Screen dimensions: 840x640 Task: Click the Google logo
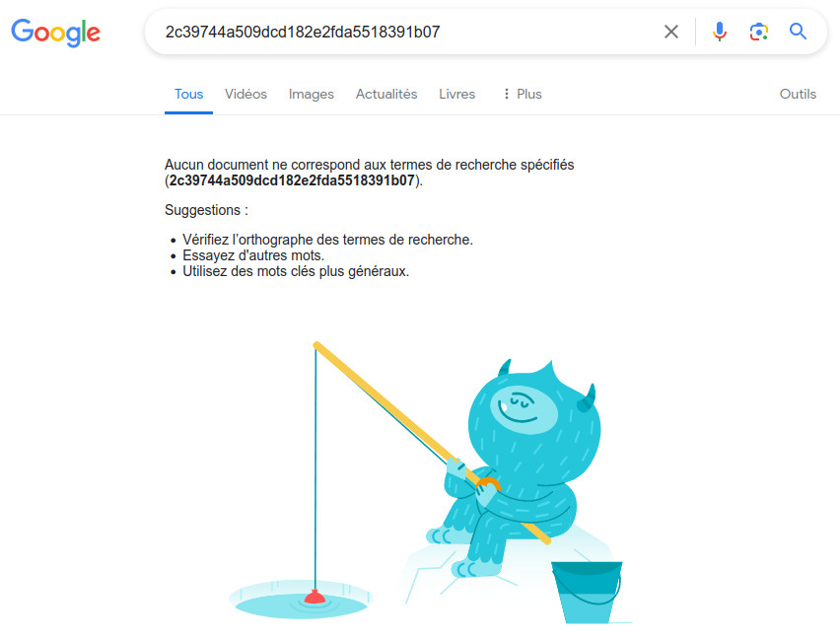(56, 33)
